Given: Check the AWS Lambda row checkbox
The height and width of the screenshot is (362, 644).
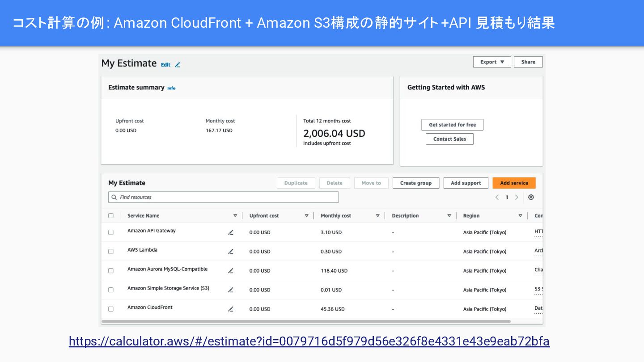Looking at the screenshot, I should click(x=111, y=252).
